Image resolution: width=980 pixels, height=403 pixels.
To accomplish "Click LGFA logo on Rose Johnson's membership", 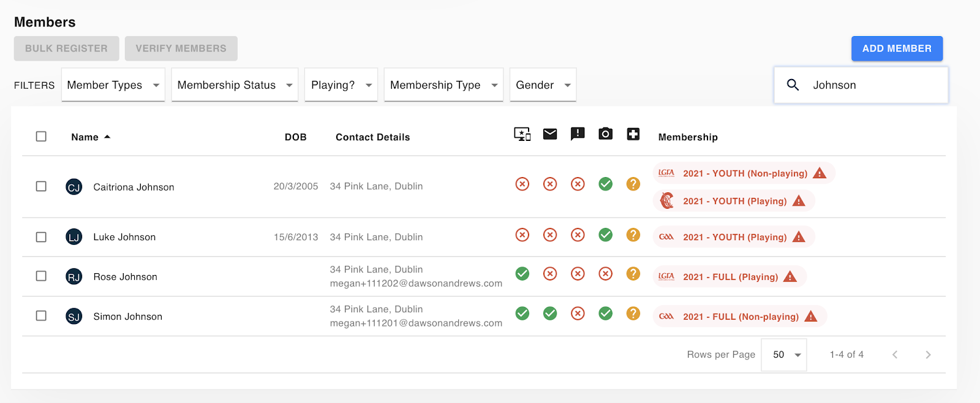I will (x=666, y=277).
